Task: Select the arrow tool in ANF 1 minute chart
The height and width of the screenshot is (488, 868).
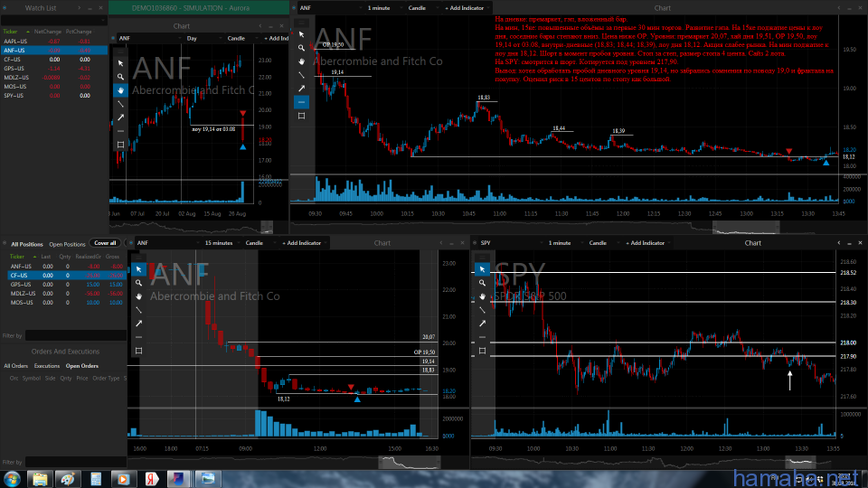Action: [x=301, y=89]
